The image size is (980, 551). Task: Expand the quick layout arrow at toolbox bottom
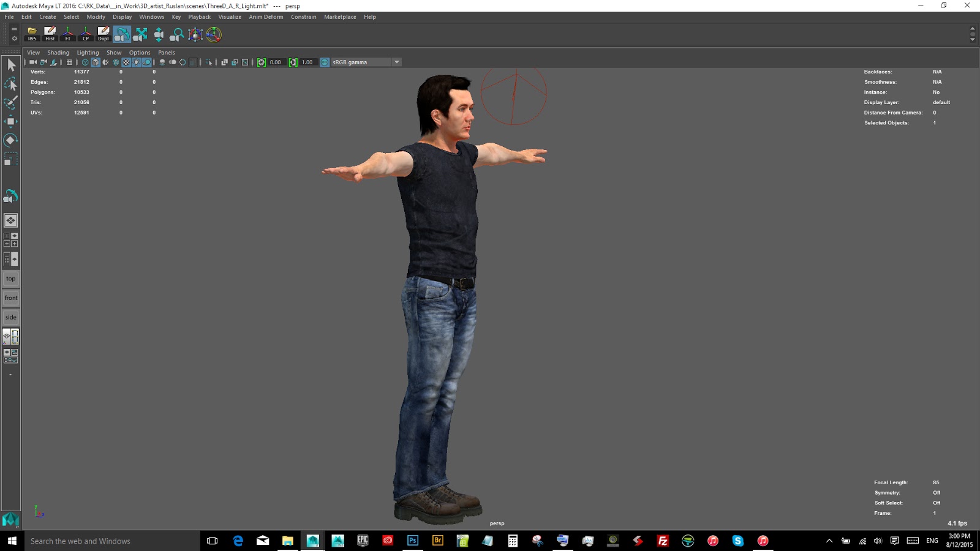point(10,374)
